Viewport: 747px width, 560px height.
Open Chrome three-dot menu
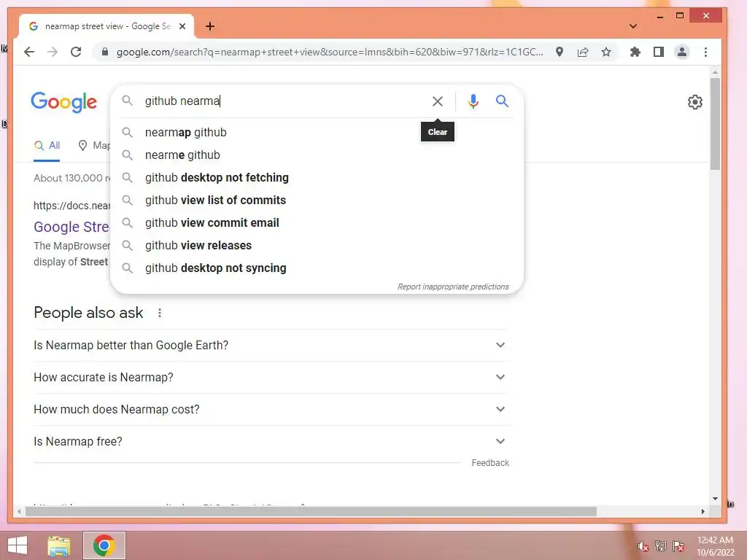point(705,52)
